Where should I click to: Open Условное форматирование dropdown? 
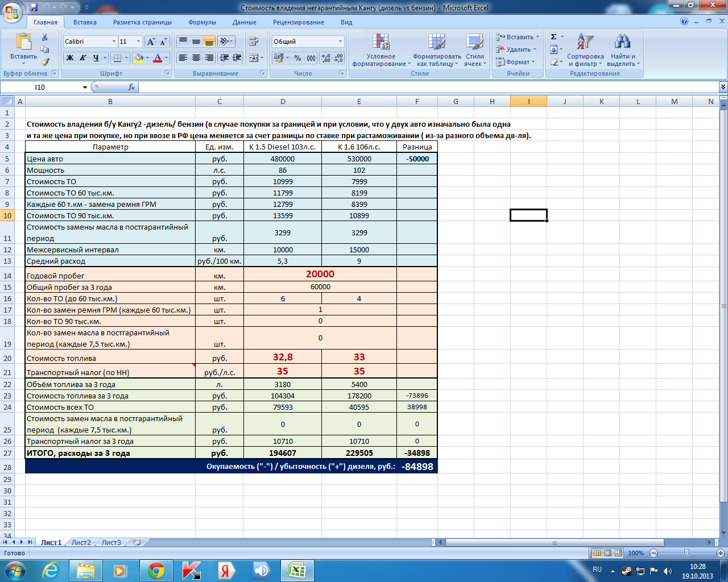pos(381,51)
